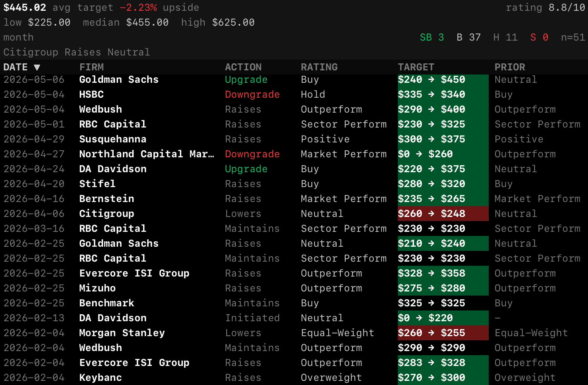This screenshot has height=385, width=588.
Task: Select the Bernstein firm name
Action: [x=107, y=199]
